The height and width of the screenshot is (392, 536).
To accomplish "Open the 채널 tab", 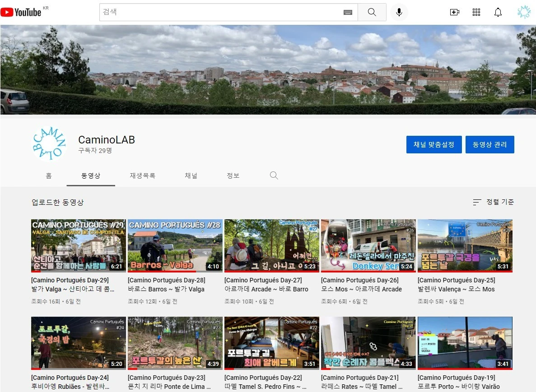I will point(191,175).
